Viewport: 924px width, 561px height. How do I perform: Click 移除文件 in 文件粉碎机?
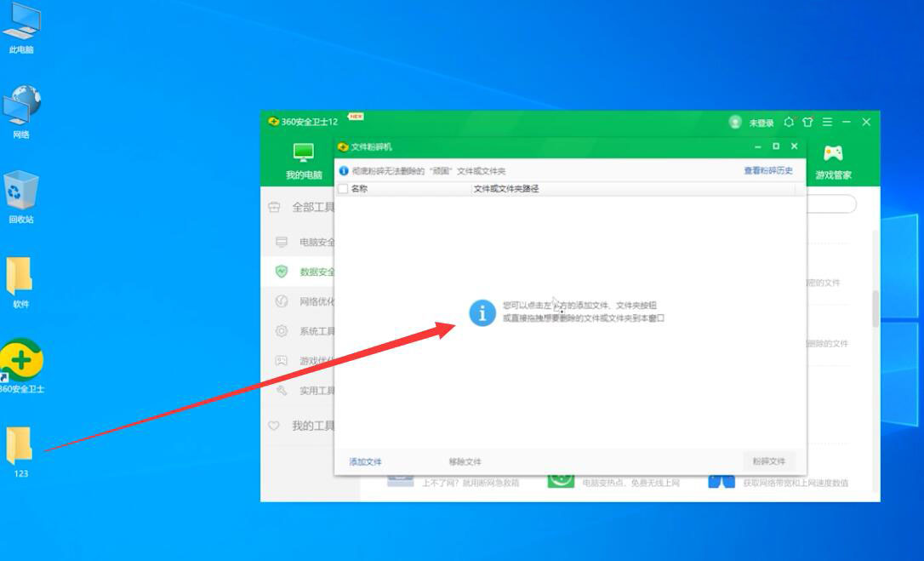[x=465, y=461]
